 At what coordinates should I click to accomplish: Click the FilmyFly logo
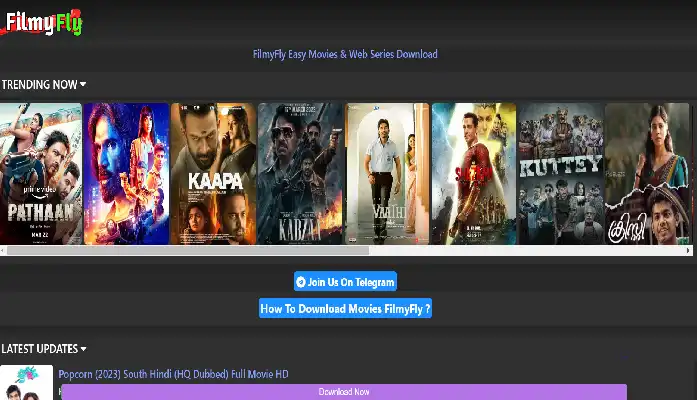42,22
